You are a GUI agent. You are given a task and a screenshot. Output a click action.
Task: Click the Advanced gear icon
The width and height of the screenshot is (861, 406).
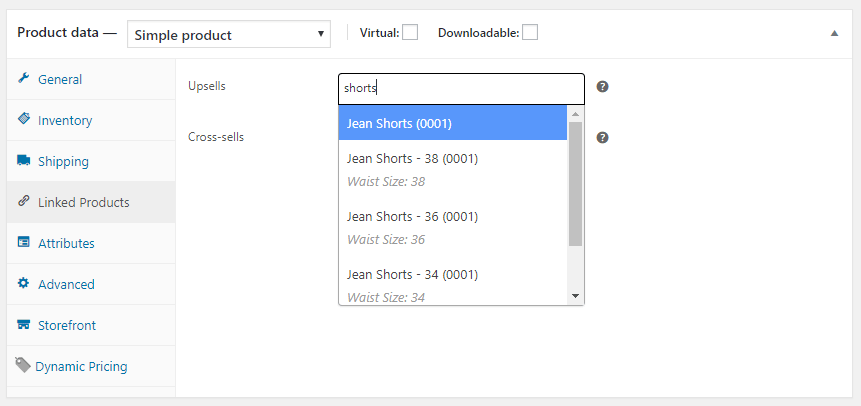(x=23, y=283)
